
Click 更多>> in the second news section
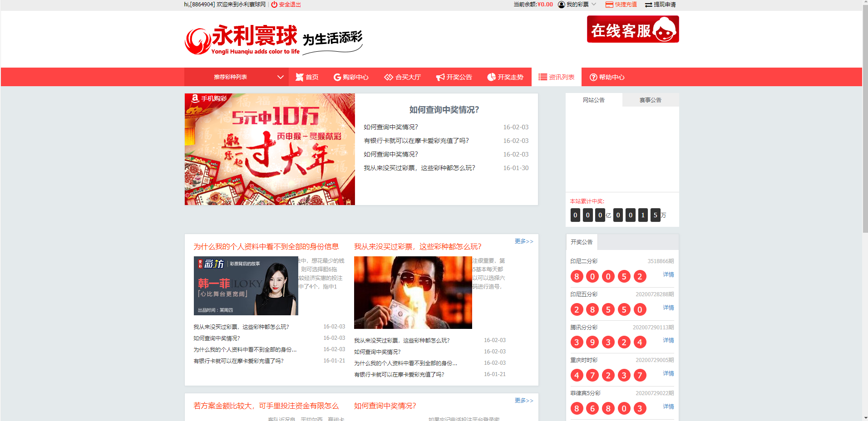tap(524, 401)
